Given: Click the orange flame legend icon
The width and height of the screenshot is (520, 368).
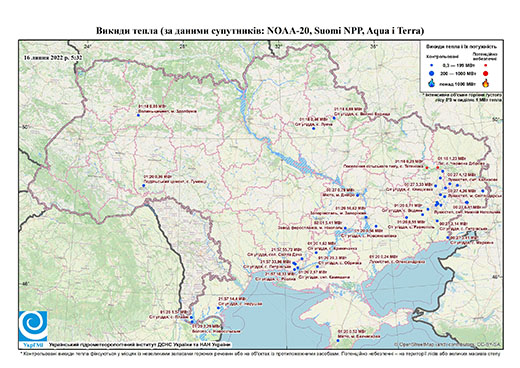Looking at the screenshot, I should [x=486, y=83].
